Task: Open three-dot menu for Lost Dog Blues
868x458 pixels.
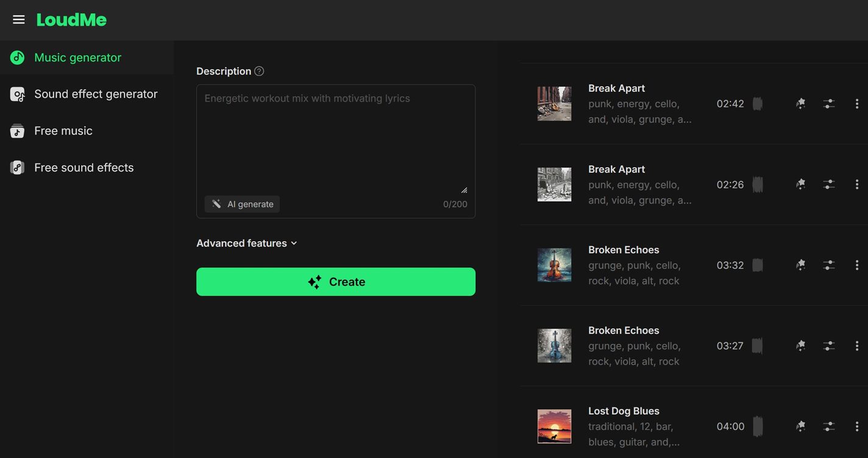Action: [x=856, y=426]
